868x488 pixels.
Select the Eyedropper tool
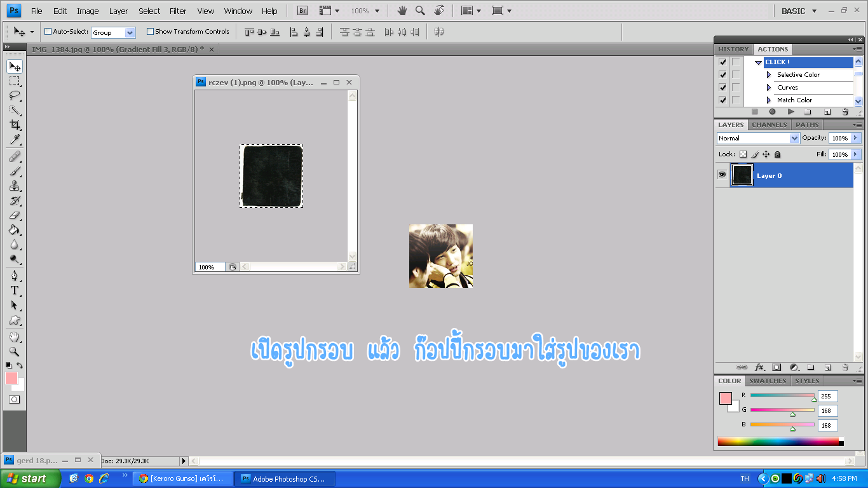[15, 140]
